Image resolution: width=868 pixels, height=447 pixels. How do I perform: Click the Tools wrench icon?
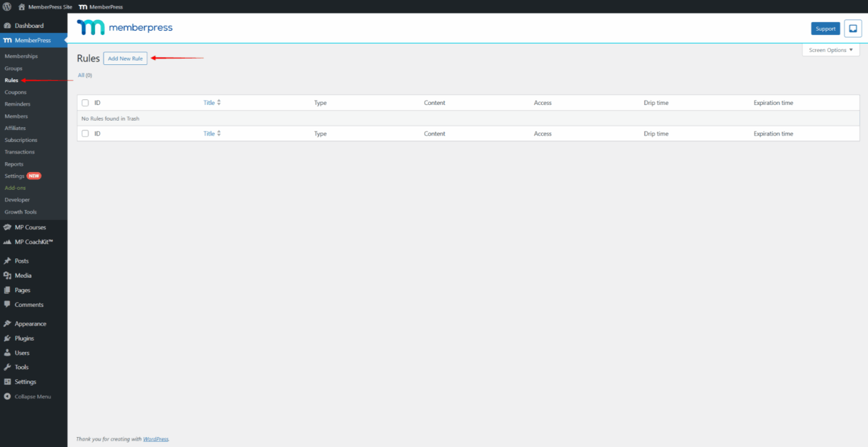coord(7,367)
